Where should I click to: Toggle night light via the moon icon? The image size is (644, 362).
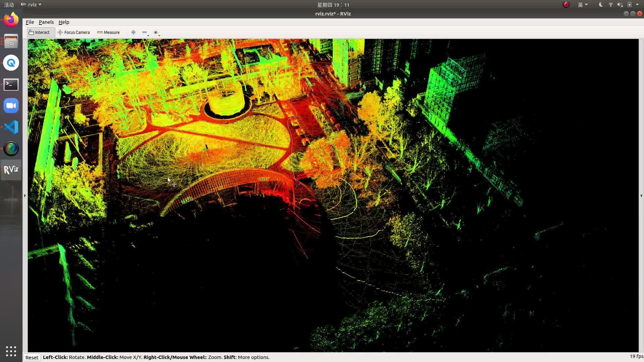[x=600, y=4]
